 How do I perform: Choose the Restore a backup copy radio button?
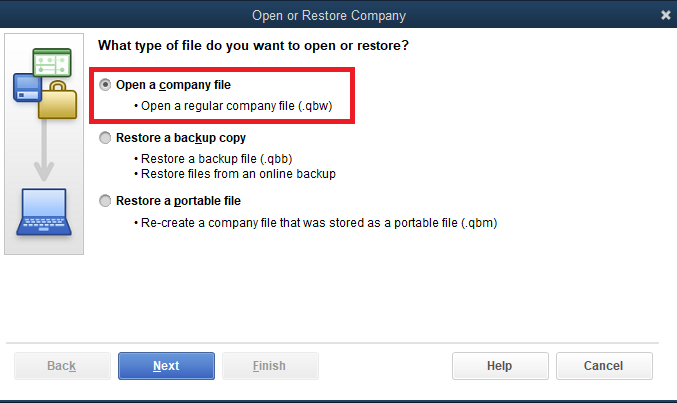105,138
